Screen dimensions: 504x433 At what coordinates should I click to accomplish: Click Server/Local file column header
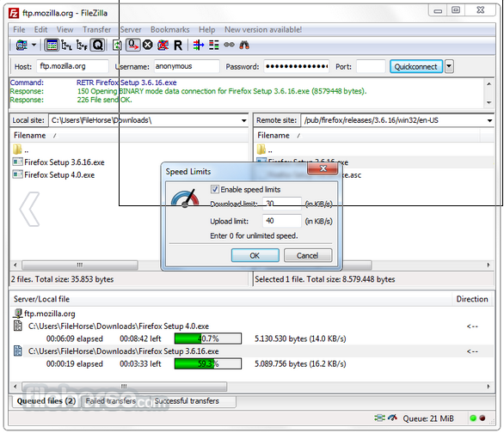click(230, 299)
